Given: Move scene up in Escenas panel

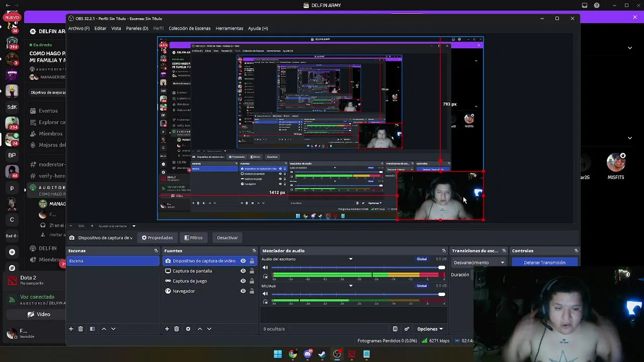Looking at the screenshot, I should tap(104, 329).
